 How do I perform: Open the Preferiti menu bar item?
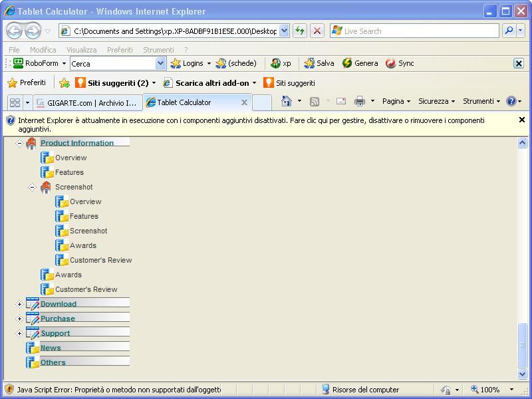(120, 50)
